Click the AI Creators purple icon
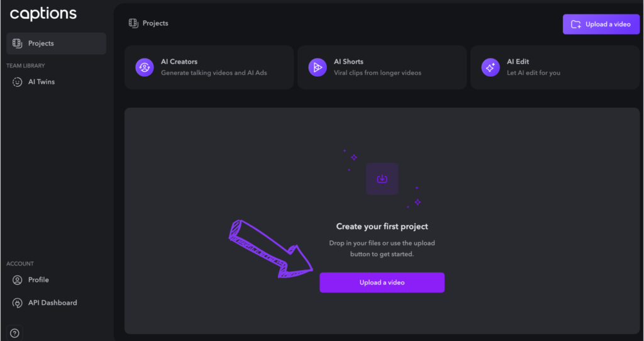 pyautogui.click(x=145, y=67)
